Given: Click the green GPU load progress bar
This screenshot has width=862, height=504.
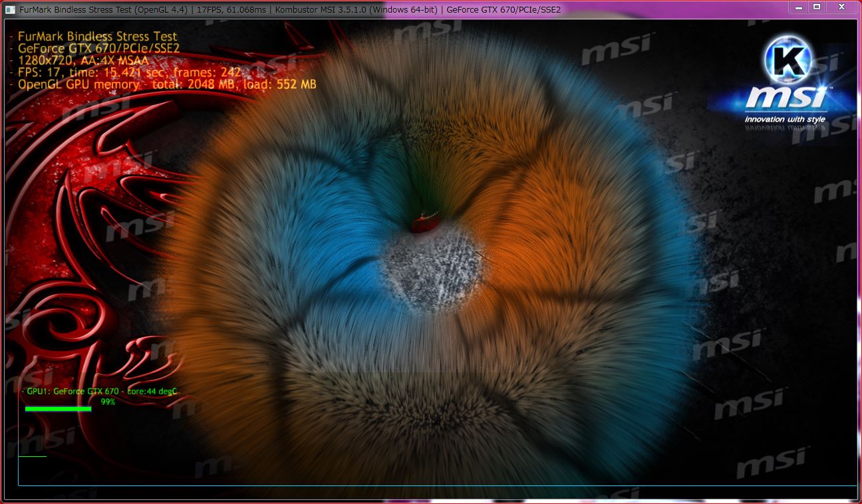Looking at the screenshot, I should click(58, 409).
